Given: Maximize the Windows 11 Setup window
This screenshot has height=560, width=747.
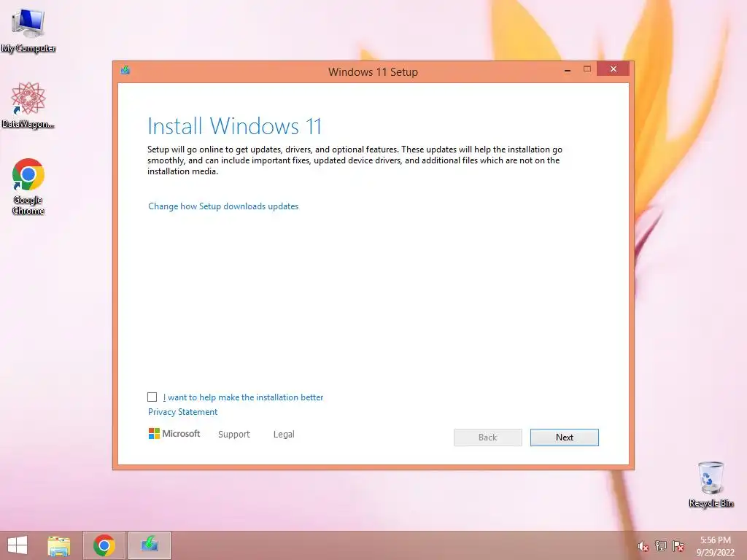Looking at the screenshot, I should (587, 69).
